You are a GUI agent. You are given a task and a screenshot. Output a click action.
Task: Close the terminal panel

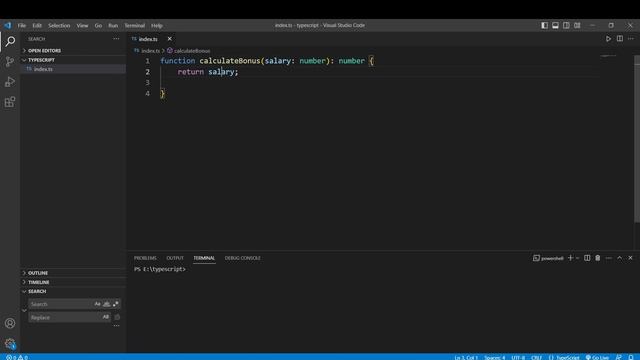(x=630, y=258)
